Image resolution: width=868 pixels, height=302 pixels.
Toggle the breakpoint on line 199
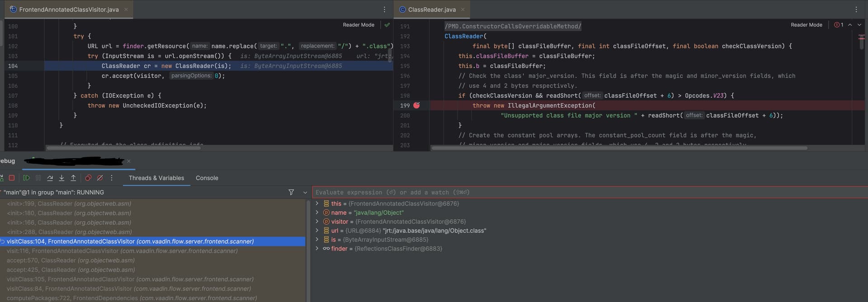click(x=416, y=105)
